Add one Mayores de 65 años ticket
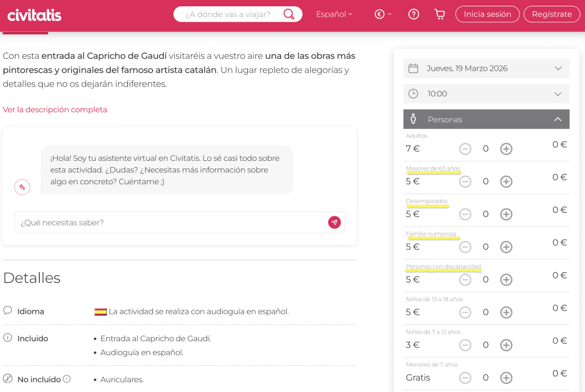Screen dimensions: 585x392 [506, 181]
